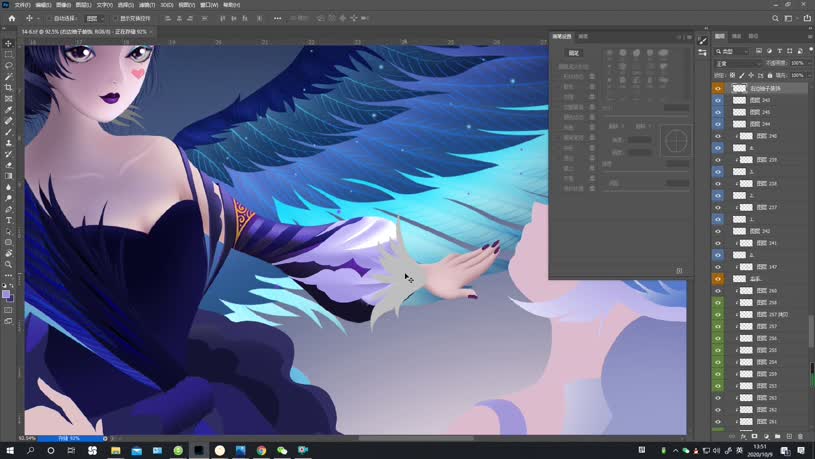Select the Pen tool
The width and height of the screenshot is (815, 459).
(x=8, y=209)
